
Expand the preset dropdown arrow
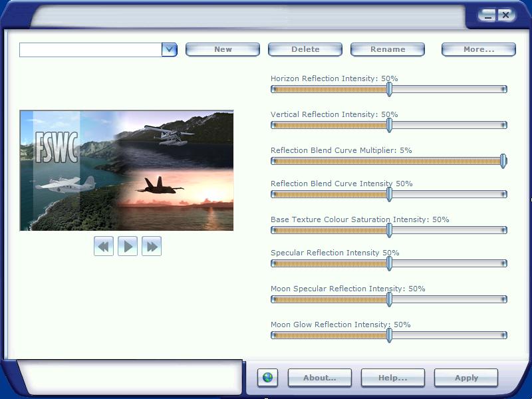[170, 49]
